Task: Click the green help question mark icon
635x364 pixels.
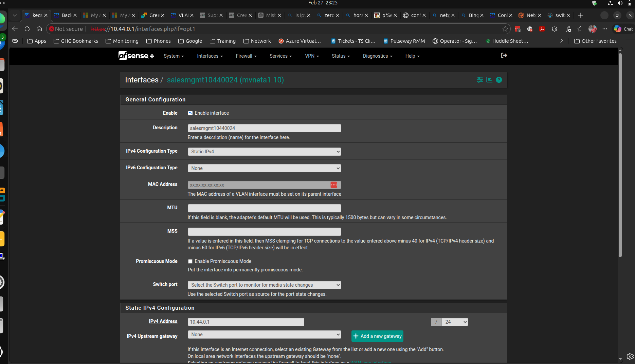Action: coord(499,80)
